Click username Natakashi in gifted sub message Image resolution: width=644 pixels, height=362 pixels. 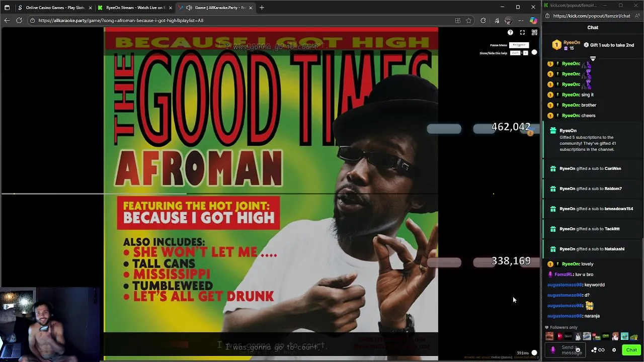pyautogui.click(x=615, y=249)
